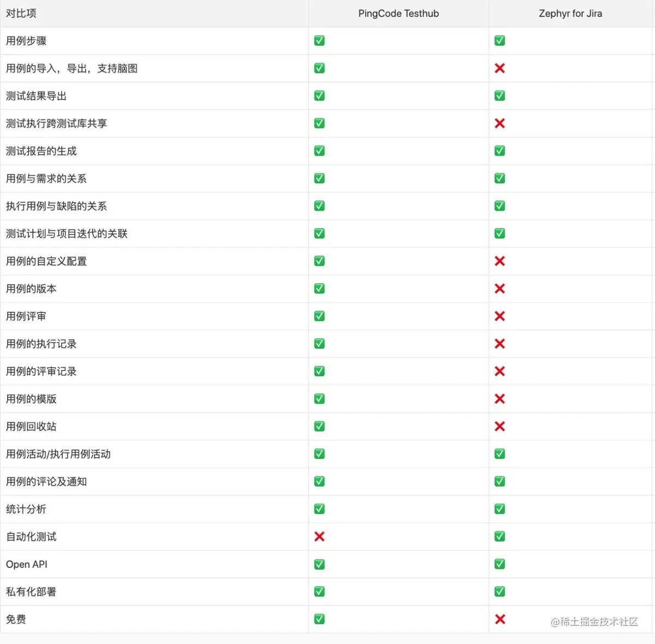Screen dimensions: 655x644
Task: Click Zephyr red cross for 用例的版本
Action: click(x=499, y=288)
